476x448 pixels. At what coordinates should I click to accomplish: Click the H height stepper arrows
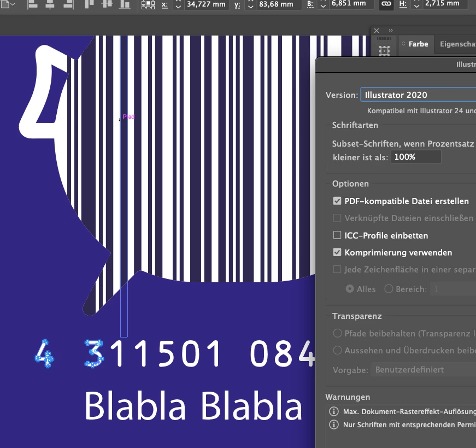pyautogui.click(x=417, y=4)
